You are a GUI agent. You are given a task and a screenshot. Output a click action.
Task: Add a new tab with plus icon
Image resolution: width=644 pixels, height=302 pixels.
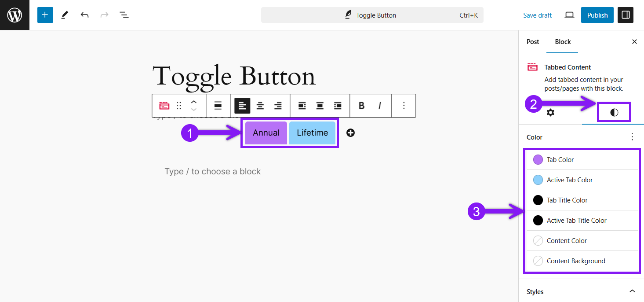tap(350, 133)
